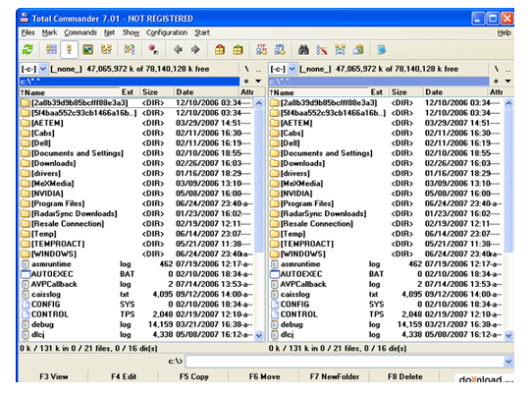Open the Configuration menu
This screenshot has height=395, width=532.
(167, 32)
